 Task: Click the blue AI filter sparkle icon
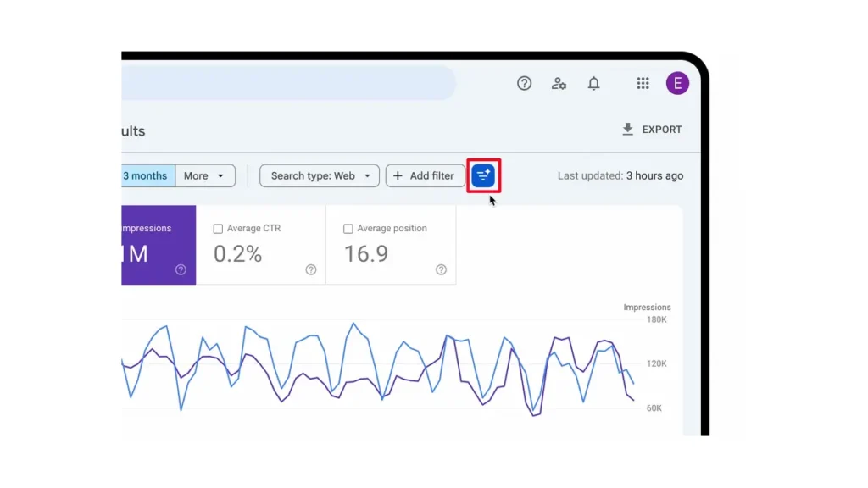point(483,175)
